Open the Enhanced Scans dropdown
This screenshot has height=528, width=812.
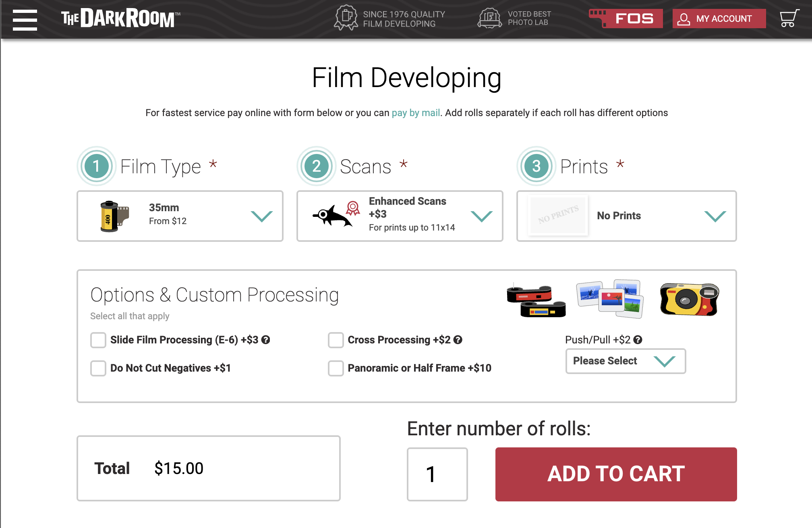click(400, 216)
